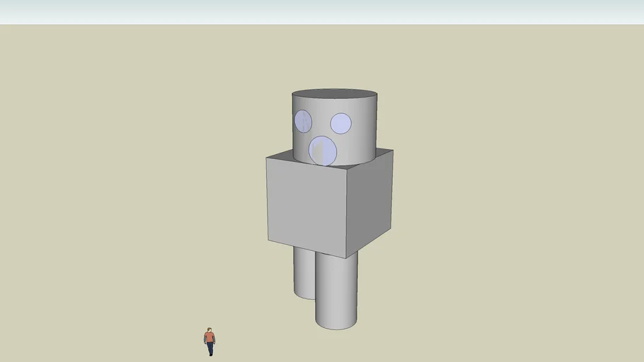
Task: Select the right side face of cube
Action: coord(369,200)
